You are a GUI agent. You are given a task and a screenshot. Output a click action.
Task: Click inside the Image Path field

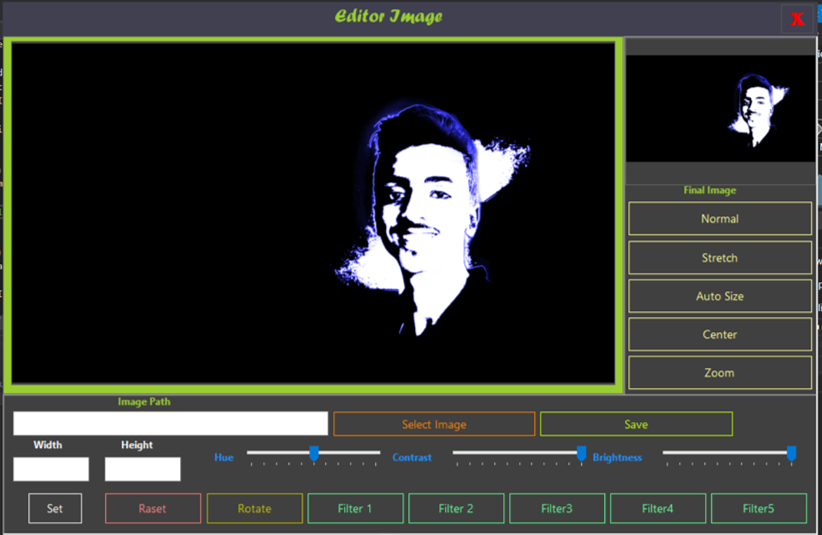pos(170,424)
